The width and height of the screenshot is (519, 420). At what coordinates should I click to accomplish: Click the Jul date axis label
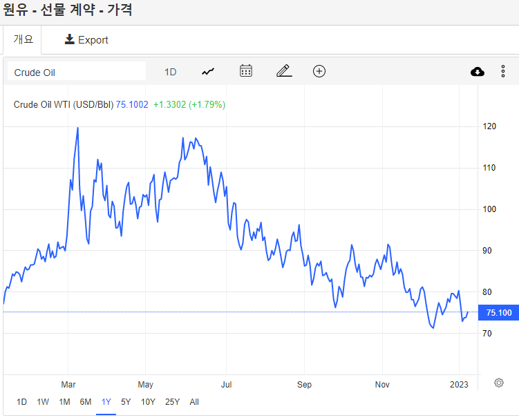pyautogui.click(x=227, y=385)
